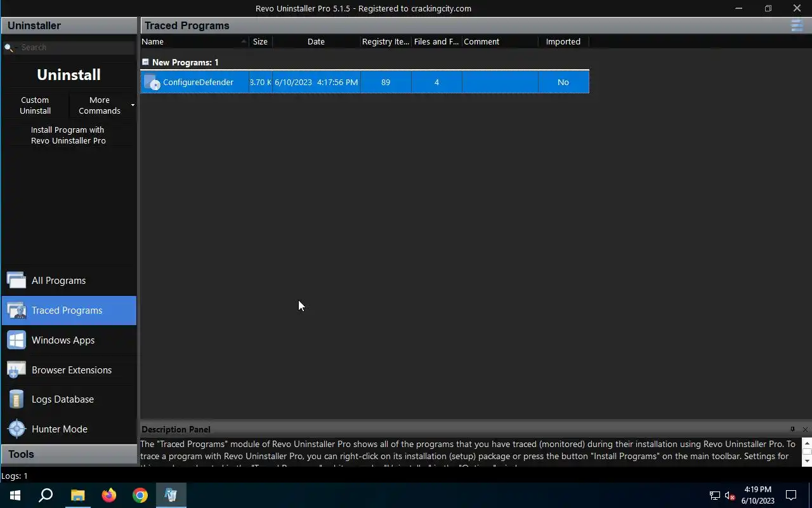
Task: Click the Hunter Mode crosshair icon
Action: click(x=16, y=429)
